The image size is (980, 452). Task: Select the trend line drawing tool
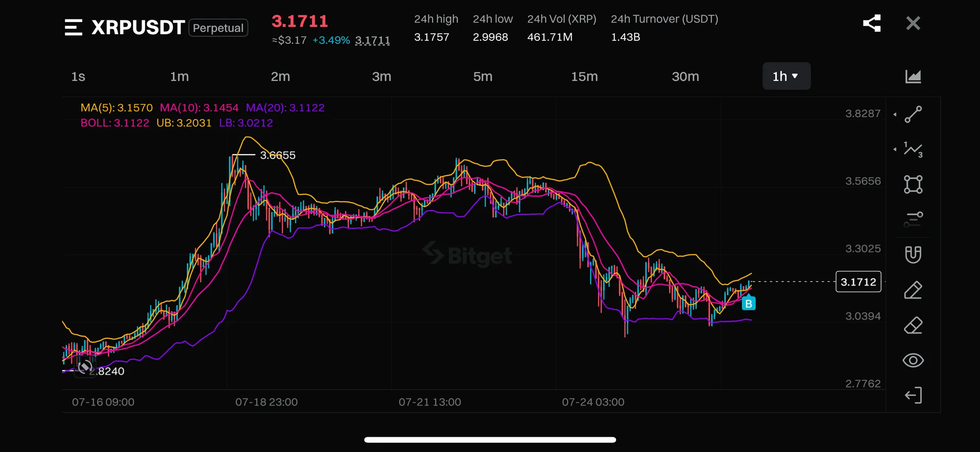913,114
